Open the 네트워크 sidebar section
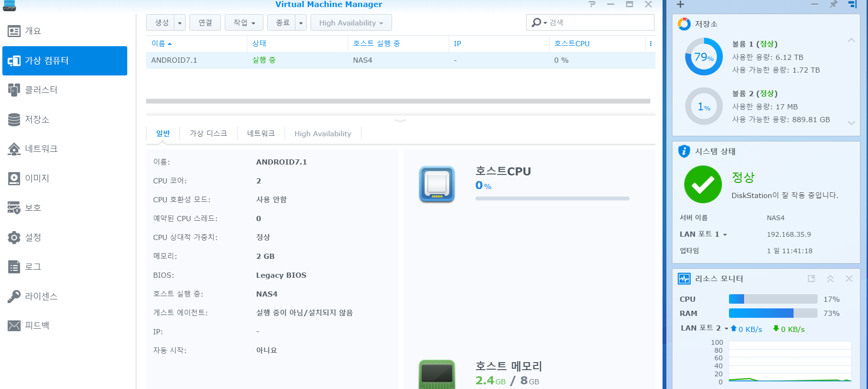Image resolution: width=868 pixels, height=389 pixels. pyautogui.click(x=65, y=149)
